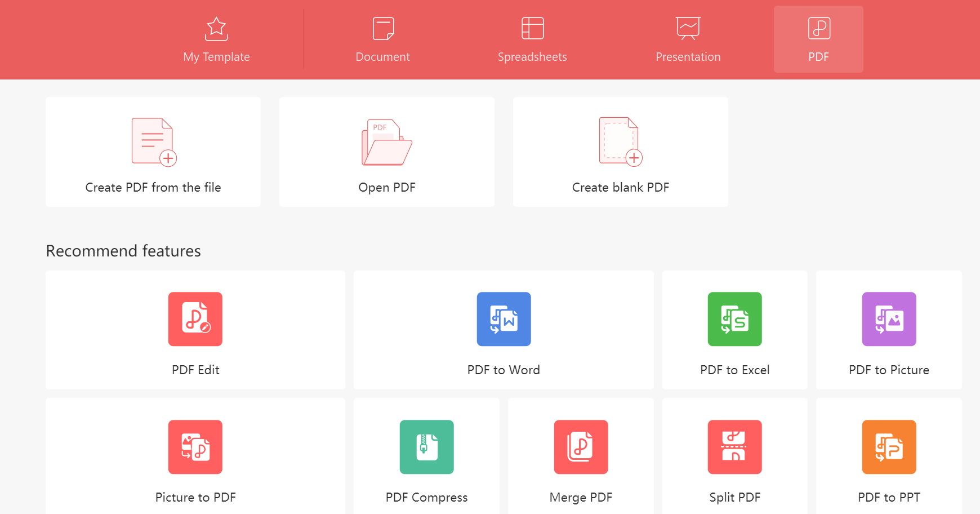Click the Spreadsheets grid icon
This screenshot has width=980, height=514.
coord(532,27)
